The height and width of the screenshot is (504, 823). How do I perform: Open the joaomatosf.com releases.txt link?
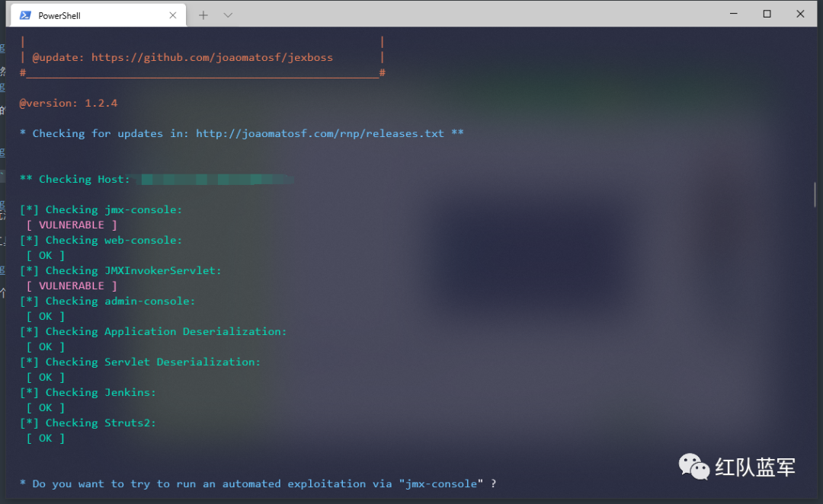click(x=319, y=133)
